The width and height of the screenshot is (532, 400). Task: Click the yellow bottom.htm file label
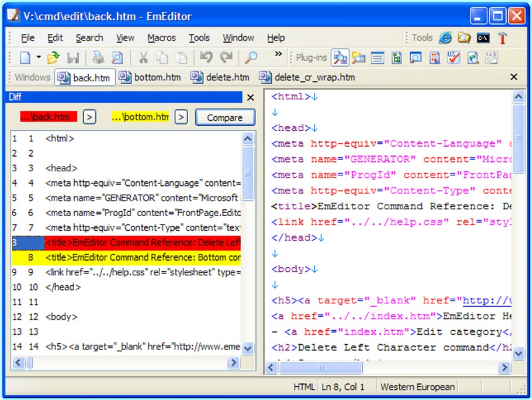140,117
